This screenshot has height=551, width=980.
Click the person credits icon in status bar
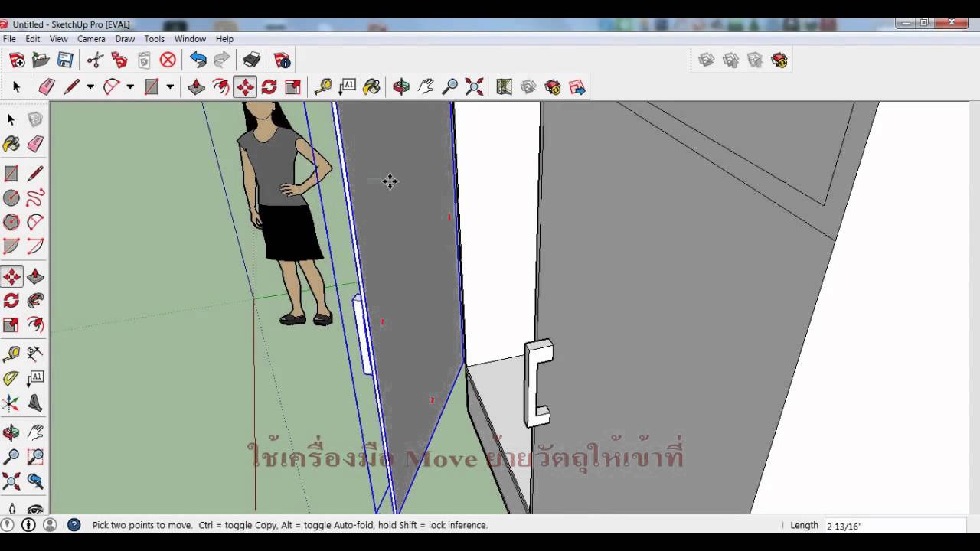50,525
